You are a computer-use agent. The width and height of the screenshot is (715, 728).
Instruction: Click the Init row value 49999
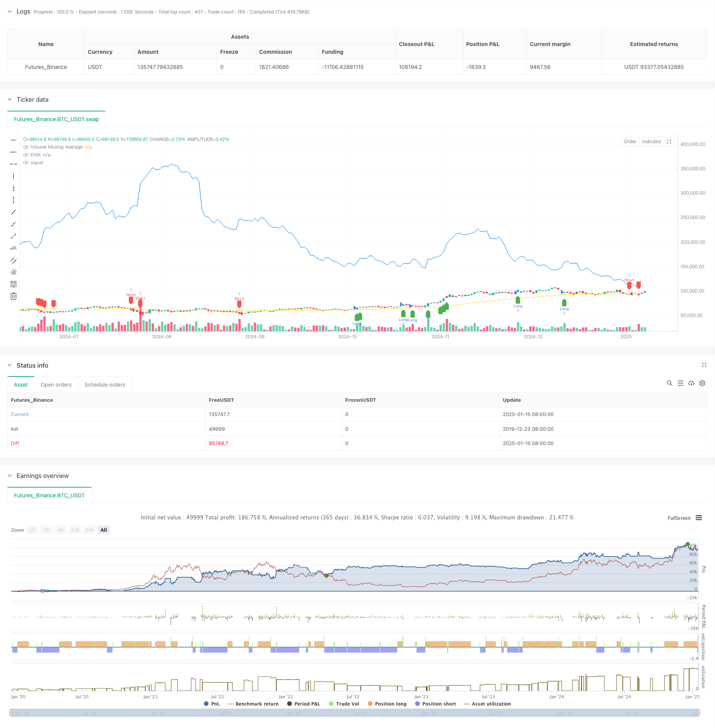[x=217, y=429]
